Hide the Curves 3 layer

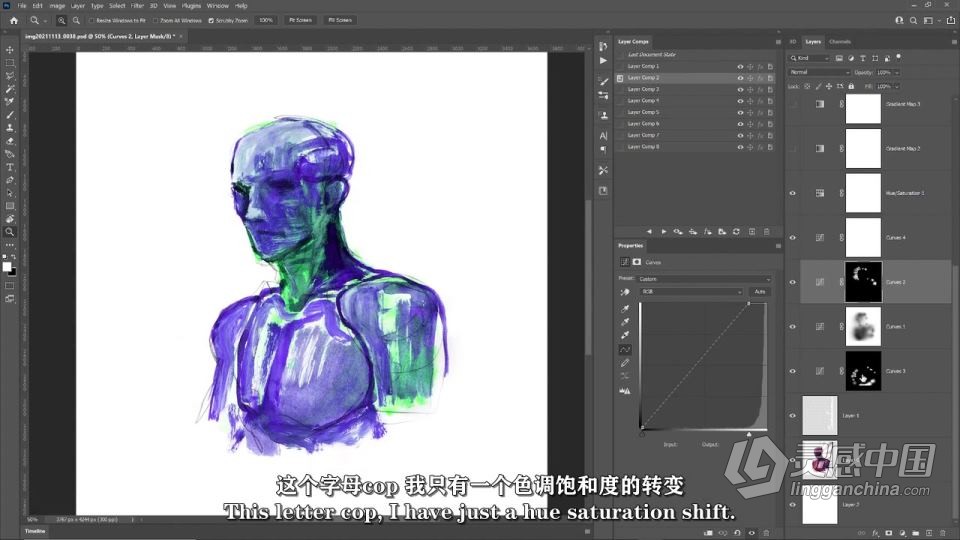(x=792, y=371)
